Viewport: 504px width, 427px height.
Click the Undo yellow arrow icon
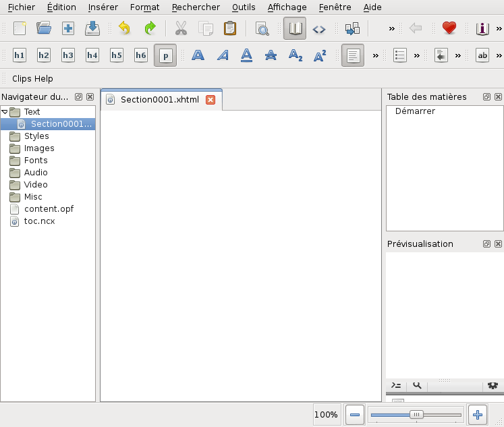(124, 28)
